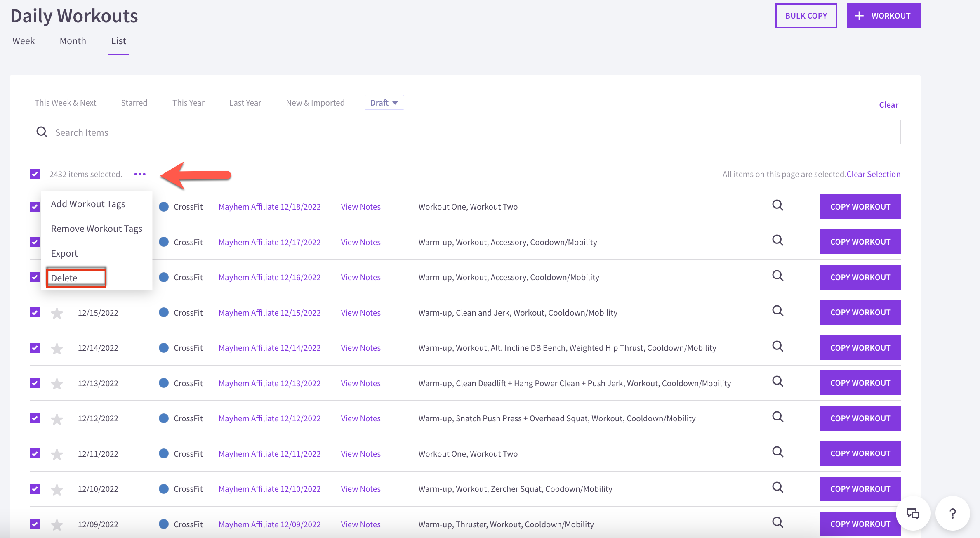Click the blue CrossFit color dot for 12/18/2022
Viewport: 980px width, 538px height.
[164, 207]
